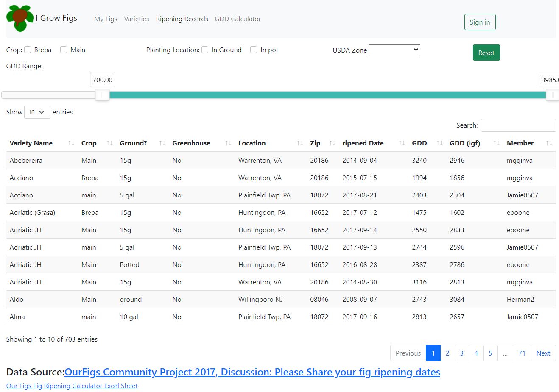The image size is (559, 392).
Task: Navigate to the GDD Calculator
Action: click(x=238, y=19)
